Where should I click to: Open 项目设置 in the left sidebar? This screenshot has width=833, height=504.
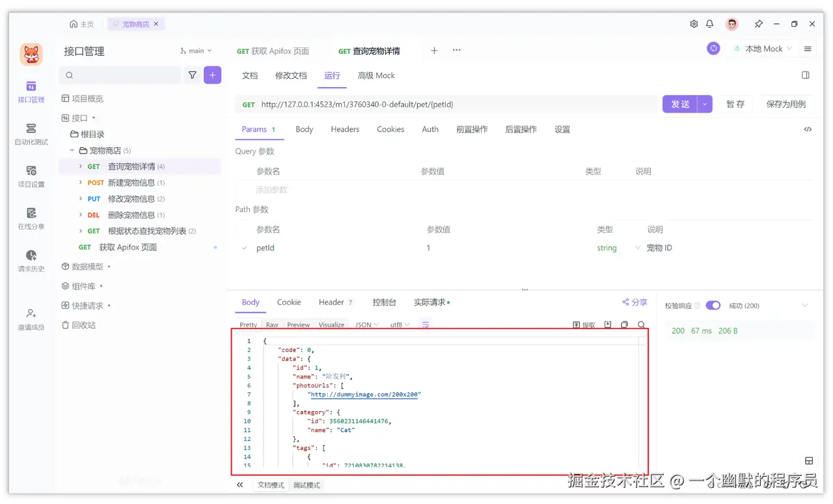pyautogui.click(x=31, y=176)
